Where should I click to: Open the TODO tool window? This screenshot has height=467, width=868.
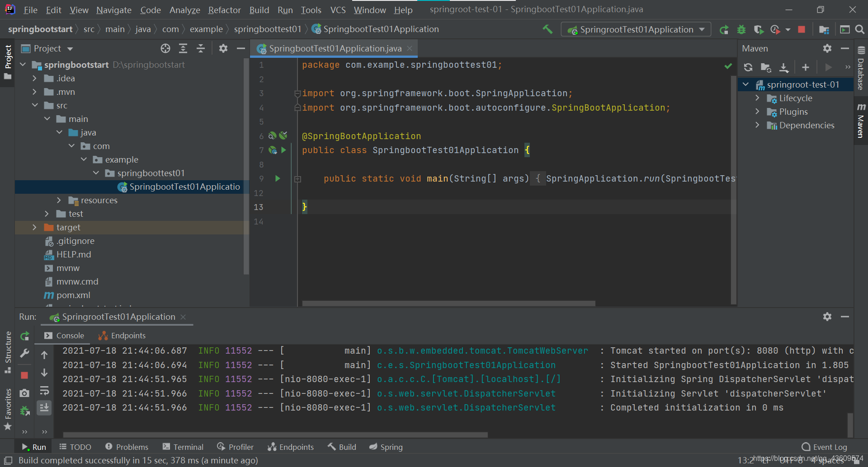(75, 447)
